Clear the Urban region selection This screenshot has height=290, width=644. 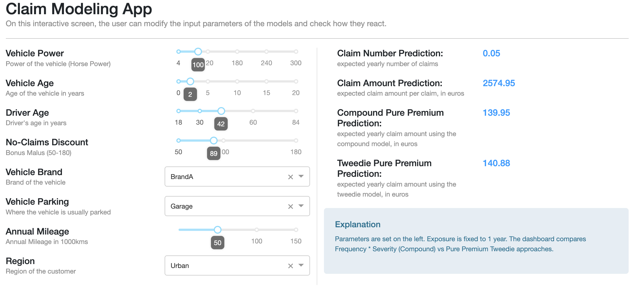click(290, 265)
